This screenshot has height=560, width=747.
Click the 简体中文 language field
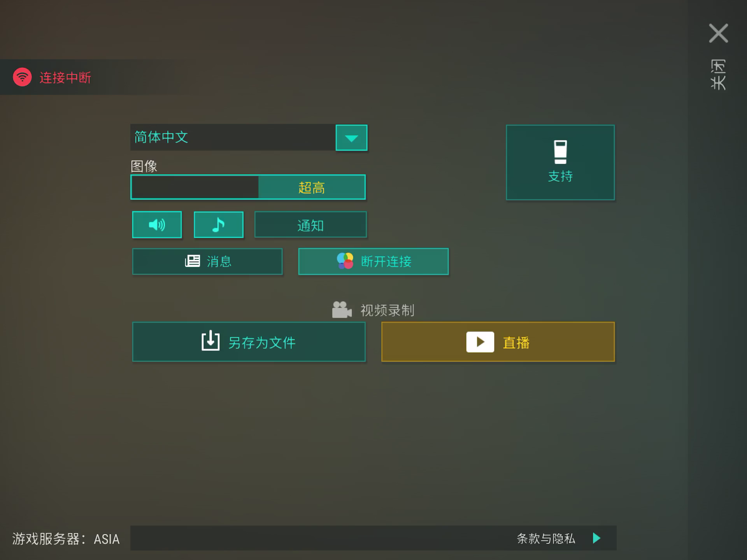tap(233, 137)
